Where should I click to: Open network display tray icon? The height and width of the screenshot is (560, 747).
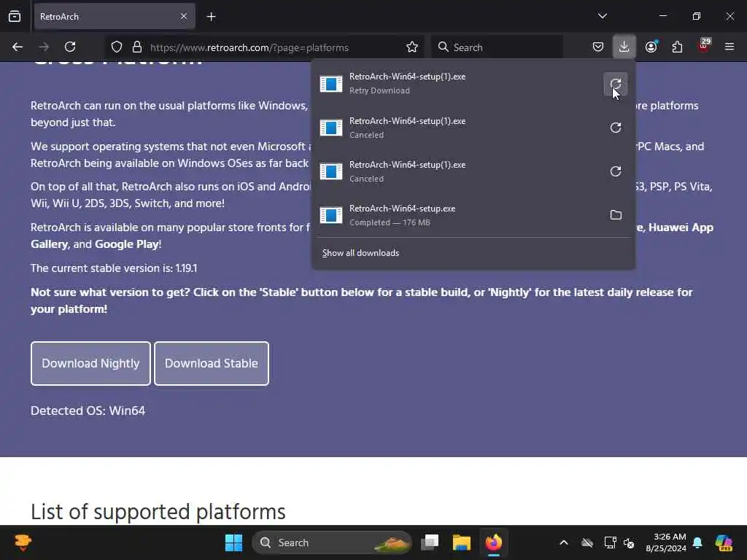(611, 542)
